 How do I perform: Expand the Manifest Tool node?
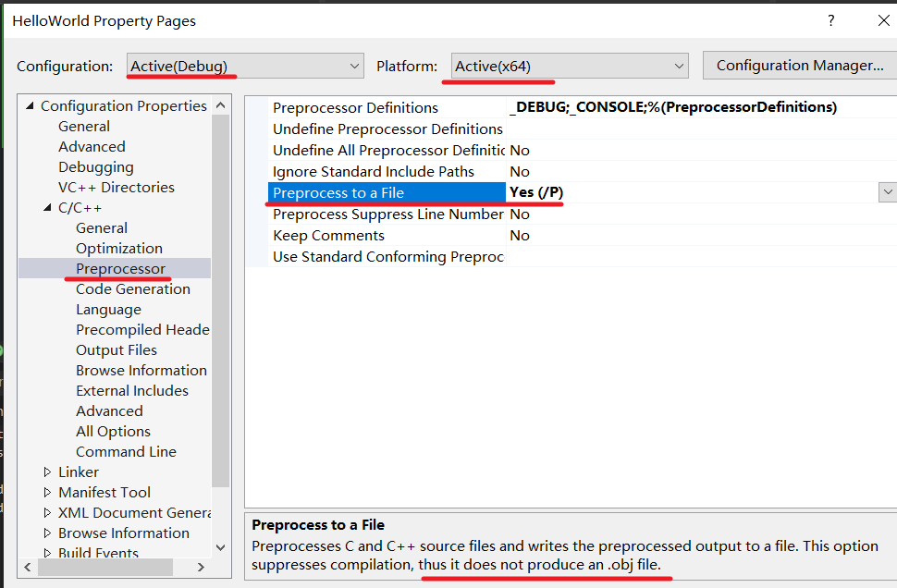[48, 493]
